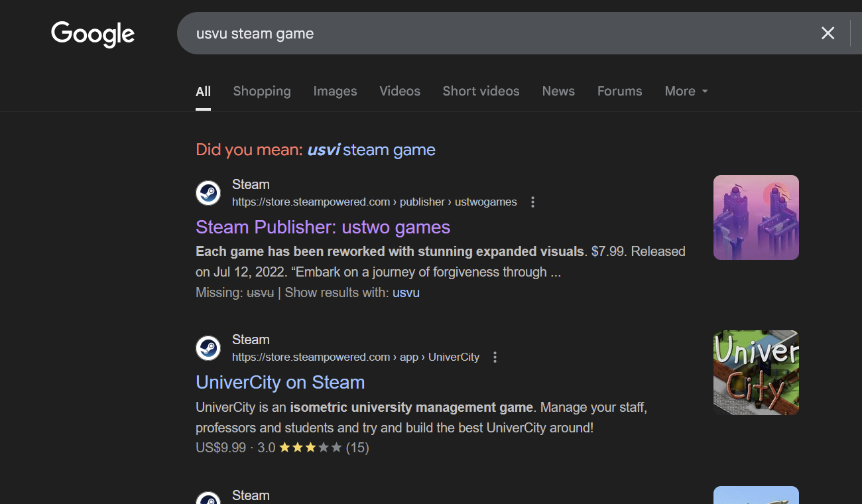
Task: Open the Forums tab
Action: [x=619, y=92]
